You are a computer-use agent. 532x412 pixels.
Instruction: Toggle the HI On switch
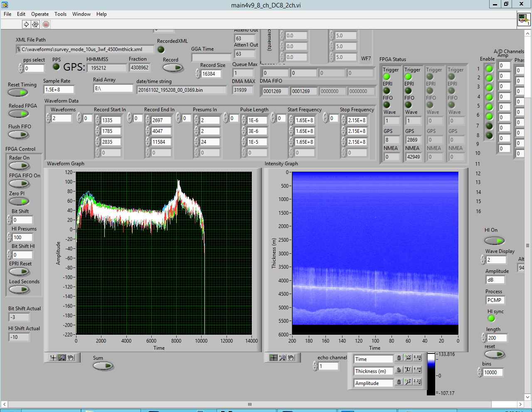(x=494, y=240)
